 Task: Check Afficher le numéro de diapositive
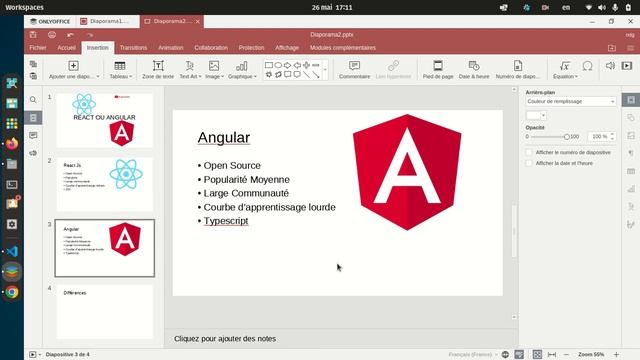click(529, 152)
